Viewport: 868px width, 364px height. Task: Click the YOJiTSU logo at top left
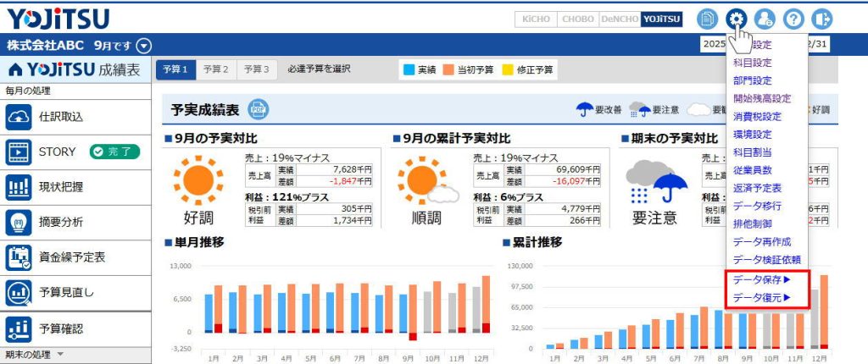coord(58,19)
